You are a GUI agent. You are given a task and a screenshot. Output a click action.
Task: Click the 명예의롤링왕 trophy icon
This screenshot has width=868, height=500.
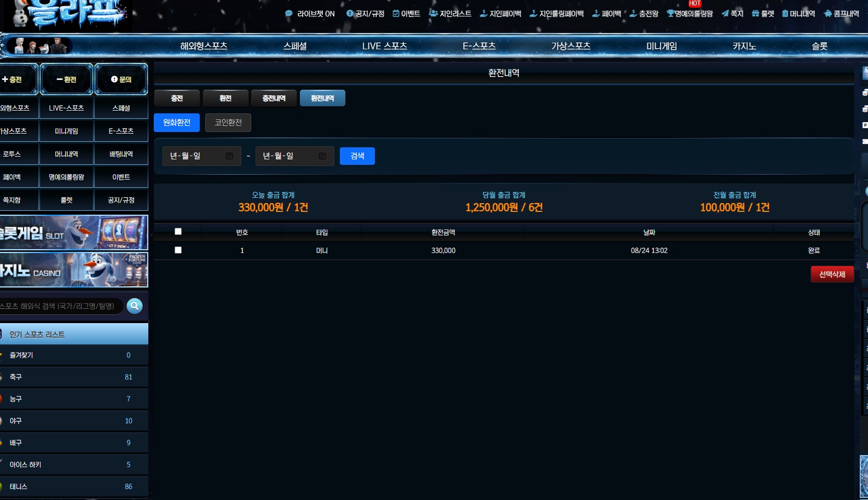(x=670, y=14)
